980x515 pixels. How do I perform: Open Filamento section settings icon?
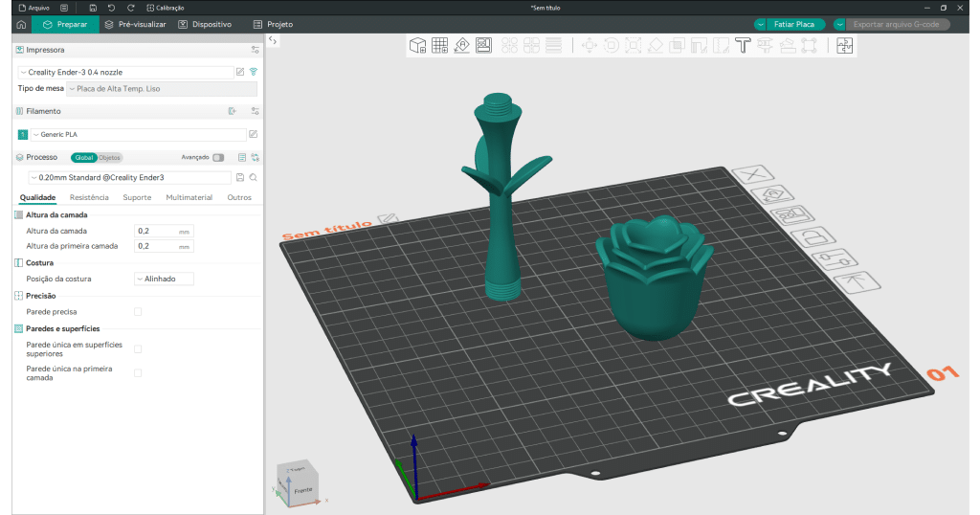click(x=255, y=111)
